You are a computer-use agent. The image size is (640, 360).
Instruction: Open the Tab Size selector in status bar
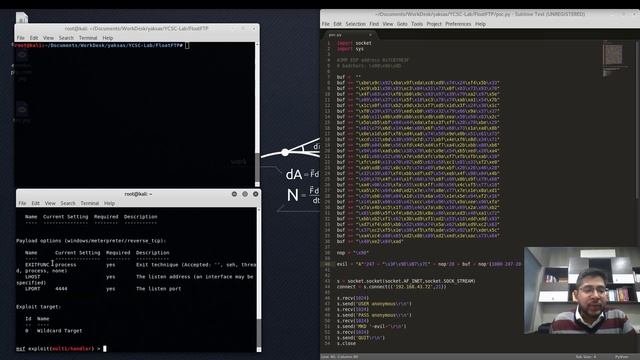coord(586,357)
